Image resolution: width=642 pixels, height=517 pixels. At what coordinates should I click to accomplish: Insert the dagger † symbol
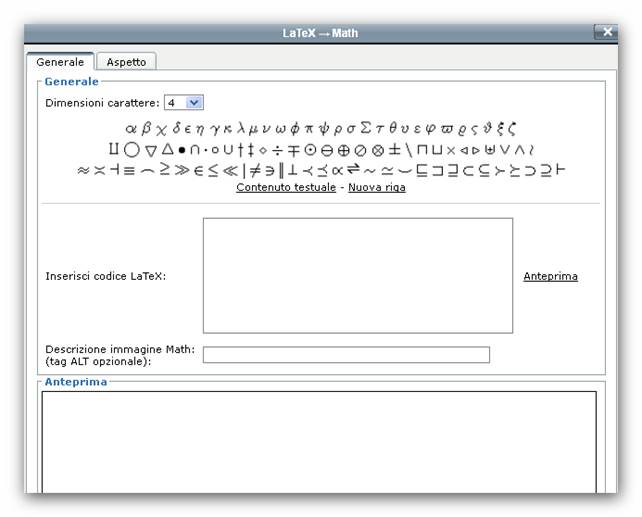240,150
